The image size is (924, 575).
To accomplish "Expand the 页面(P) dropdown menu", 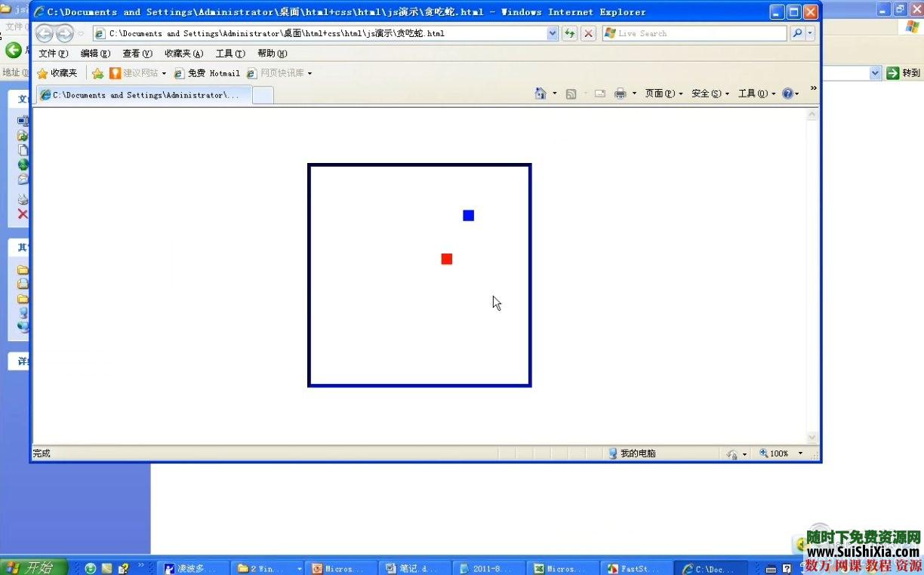I will pos(664,94).
